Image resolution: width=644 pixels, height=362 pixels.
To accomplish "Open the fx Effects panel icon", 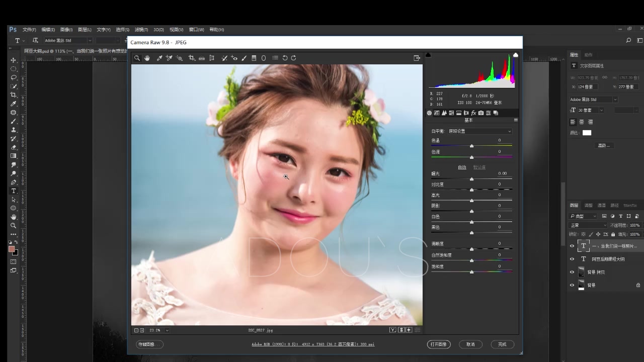I will pos(473,113).
